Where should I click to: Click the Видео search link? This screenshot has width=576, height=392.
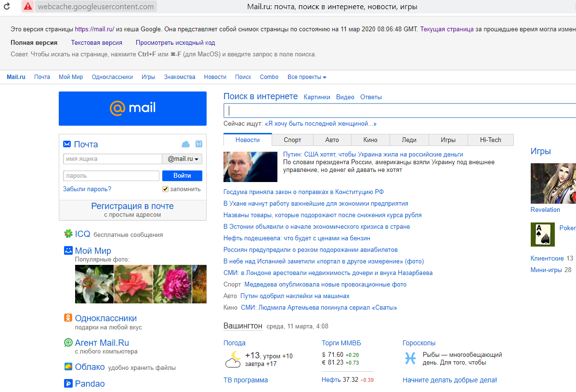[x=345, y=97]
